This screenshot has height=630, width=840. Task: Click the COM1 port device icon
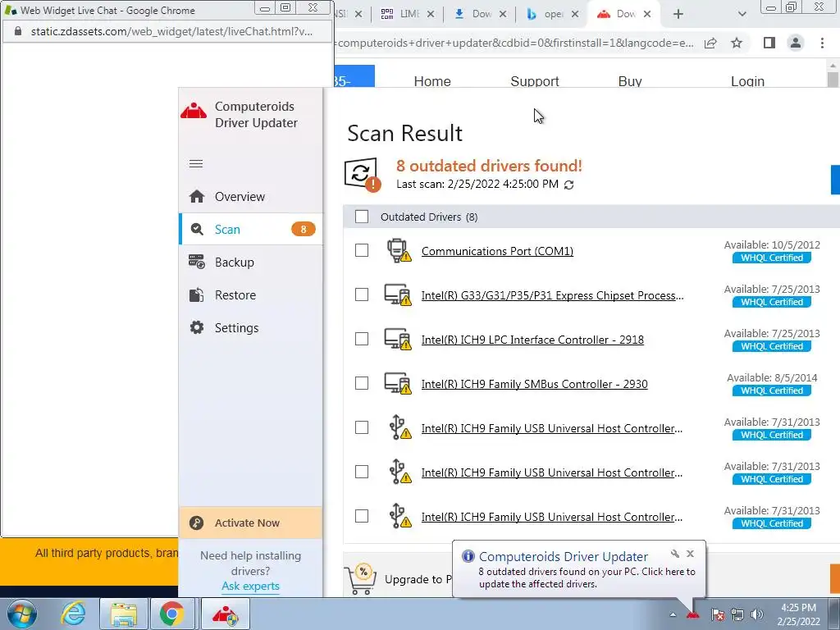pyautogui.click(x=399, y=251)
